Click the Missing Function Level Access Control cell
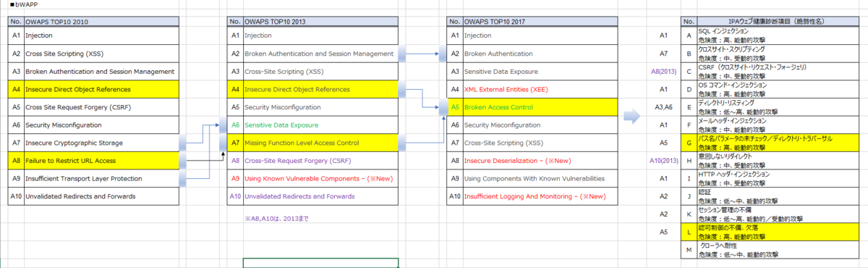 [x=320, y=143]
